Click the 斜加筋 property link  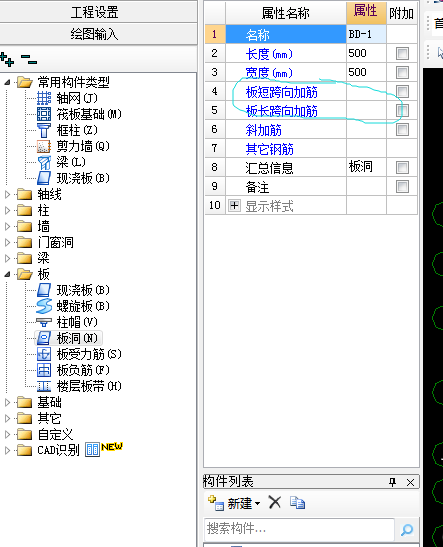tap(263, 130)
